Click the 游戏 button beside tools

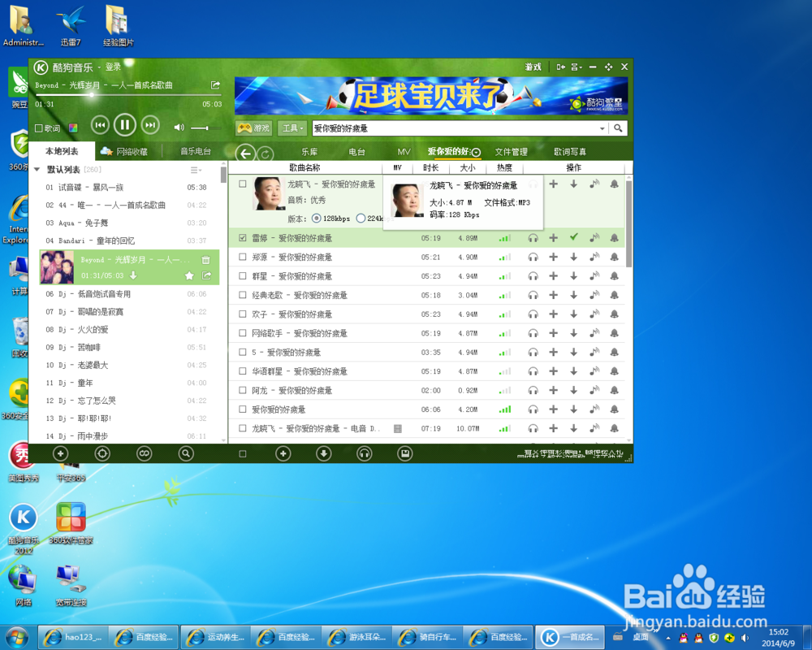pos(254,128)
